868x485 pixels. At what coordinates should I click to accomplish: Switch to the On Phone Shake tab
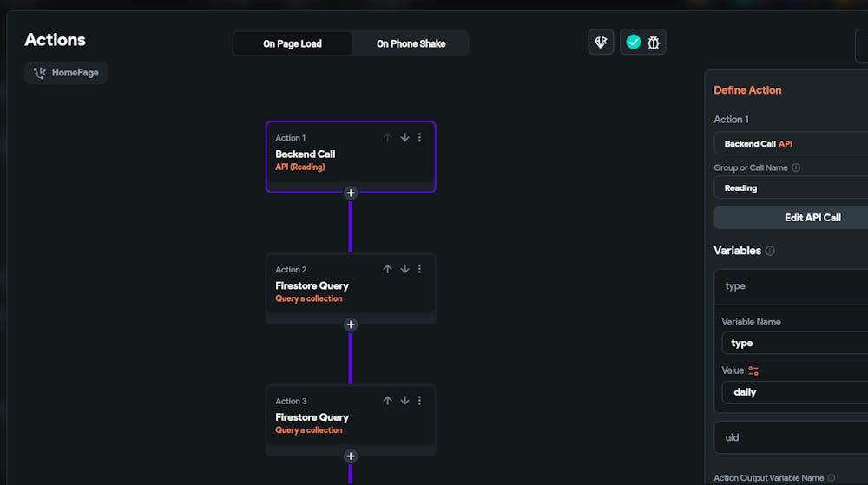[x=410, y=43]
